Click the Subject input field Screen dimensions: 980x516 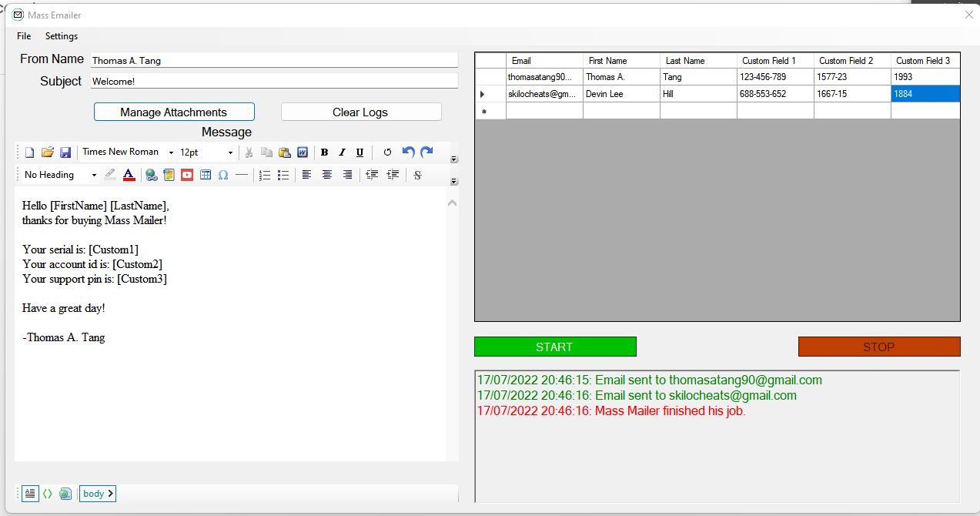[274, 81]
